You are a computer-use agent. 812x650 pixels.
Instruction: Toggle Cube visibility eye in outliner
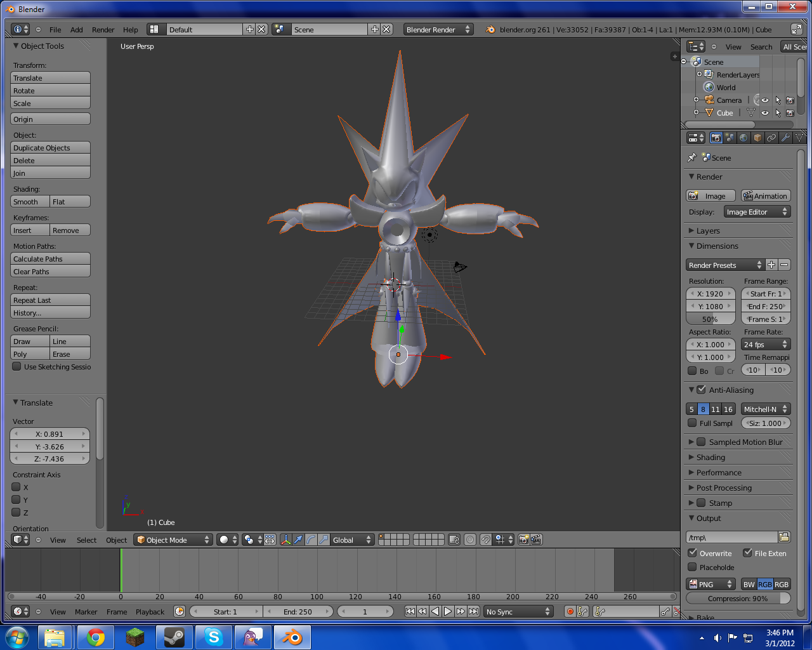[765, 113]
